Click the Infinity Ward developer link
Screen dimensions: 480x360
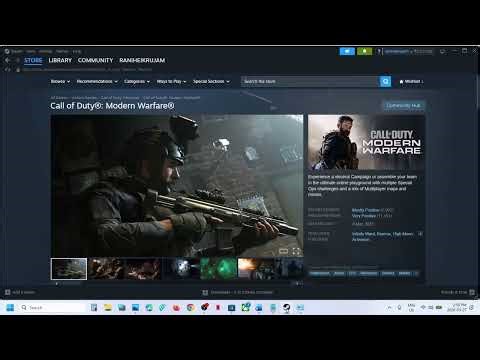(363, 234)
